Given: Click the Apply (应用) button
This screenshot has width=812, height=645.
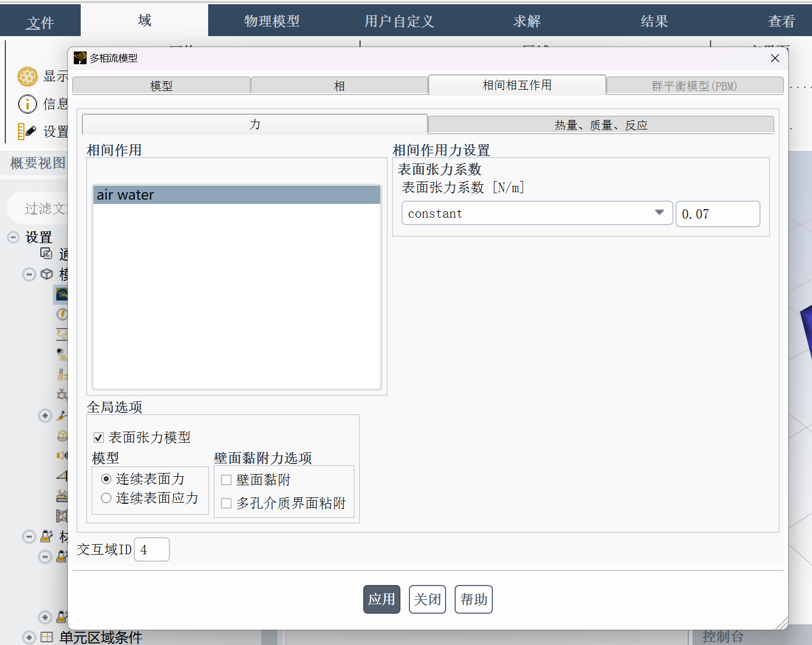Looking at the screenshot, I should [x=382, y=599].
